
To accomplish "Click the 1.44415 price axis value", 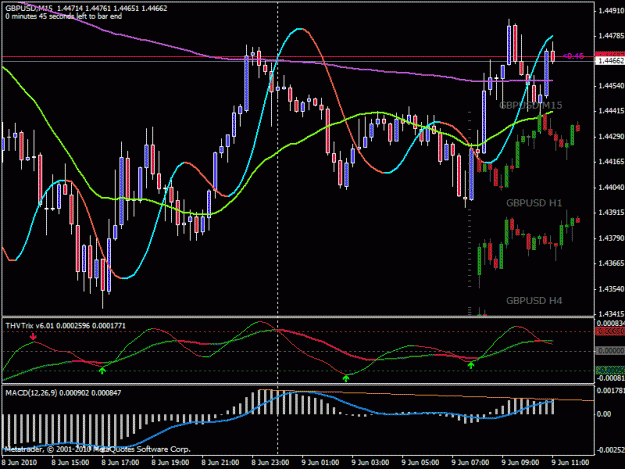I will click(x=611, y=111).
